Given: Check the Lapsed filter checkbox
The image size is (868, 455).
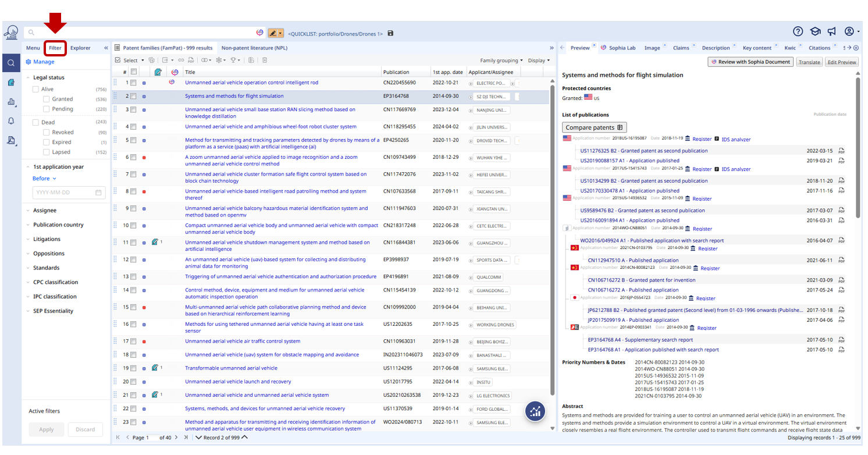Looking at the screenshot, I should (47, 152).
